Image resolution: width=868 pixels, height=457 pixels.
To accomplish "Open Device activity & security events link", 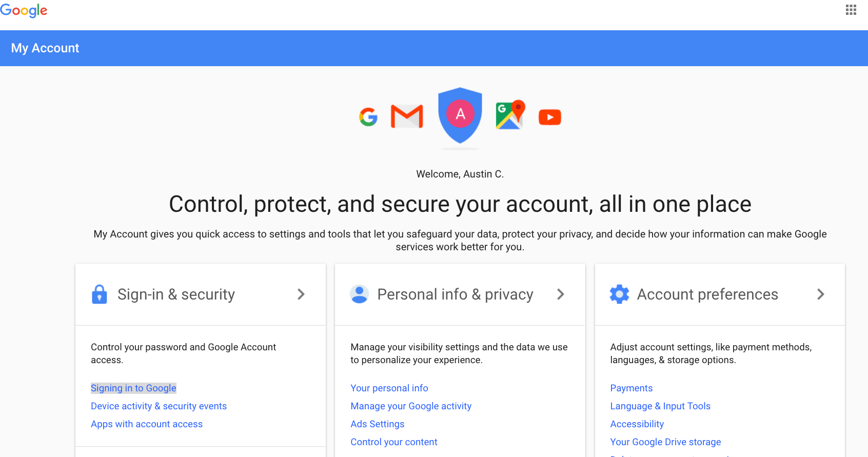I will 159,406.
